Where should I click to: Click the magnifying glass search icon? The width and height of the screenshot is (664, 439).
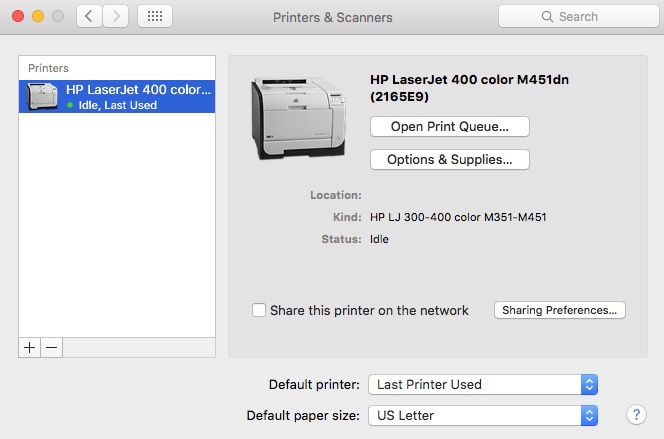547,17
